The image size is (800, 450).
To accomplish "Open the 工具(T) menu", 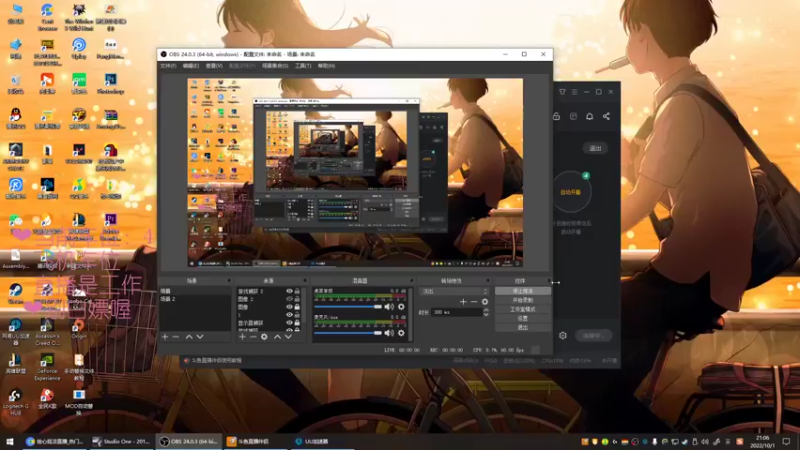I will pos(303,66).
